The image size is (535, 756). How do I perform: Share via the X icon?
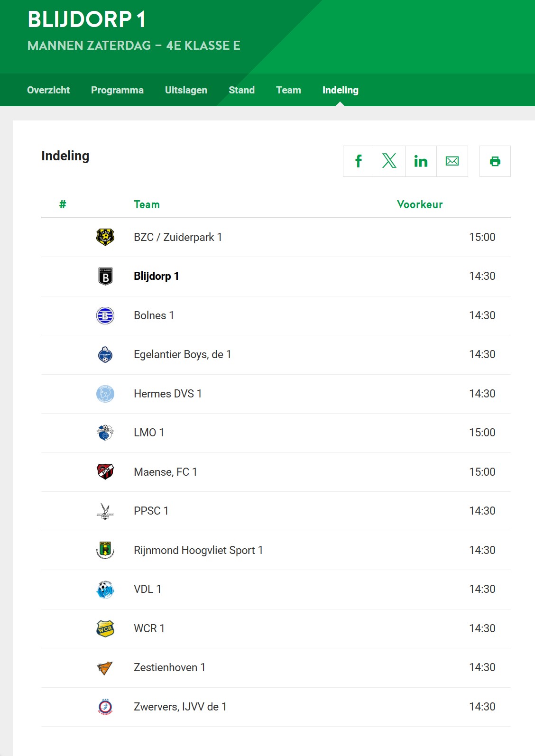(390, 161)
